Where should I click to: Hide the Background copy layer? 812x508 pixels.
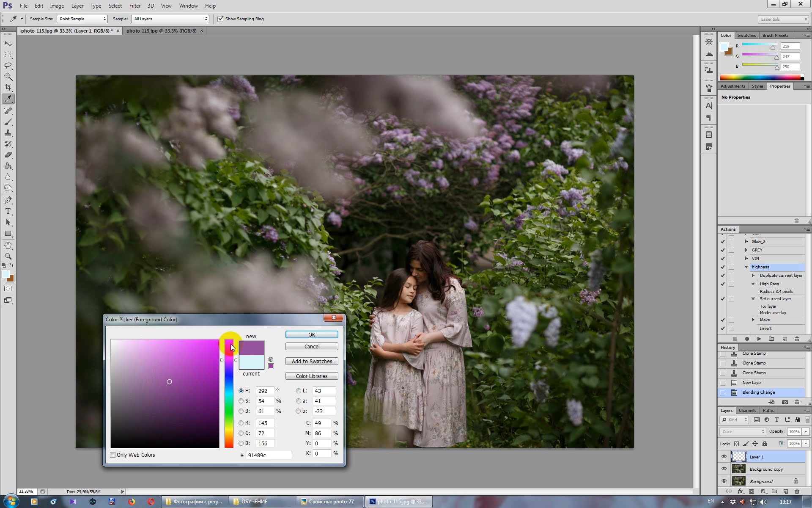click(724, 469)
